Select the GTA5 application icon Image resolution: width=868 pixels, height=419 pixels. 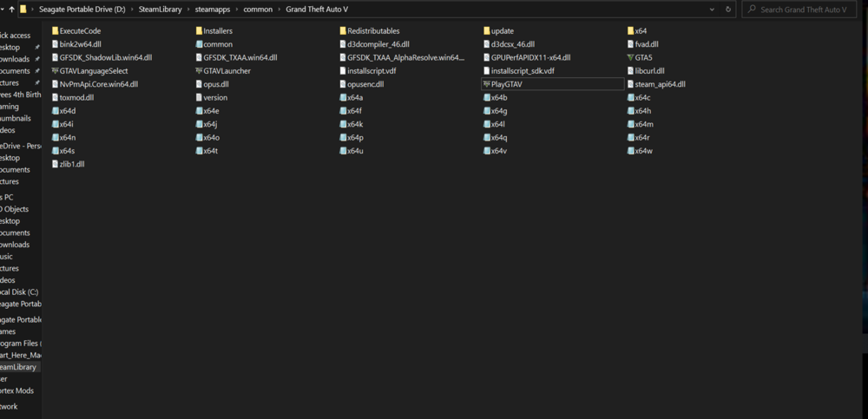[x=630, y=57]
